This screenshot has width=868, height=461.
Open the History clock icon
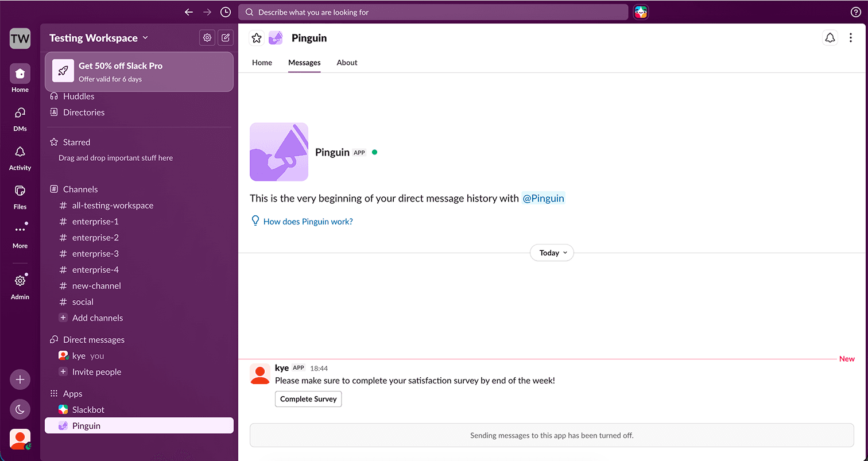226,12
